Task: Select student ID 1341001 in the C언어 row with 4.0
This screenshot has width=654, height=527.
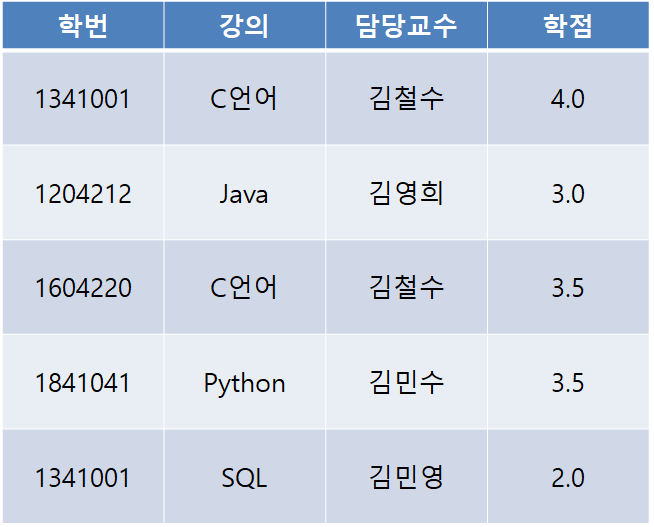Action: [x=83, y=99]
